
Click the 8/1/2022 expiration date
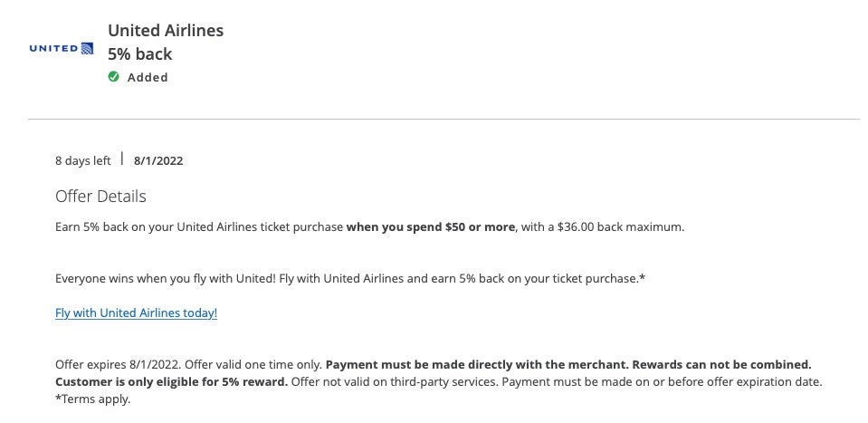click(158, 161)
